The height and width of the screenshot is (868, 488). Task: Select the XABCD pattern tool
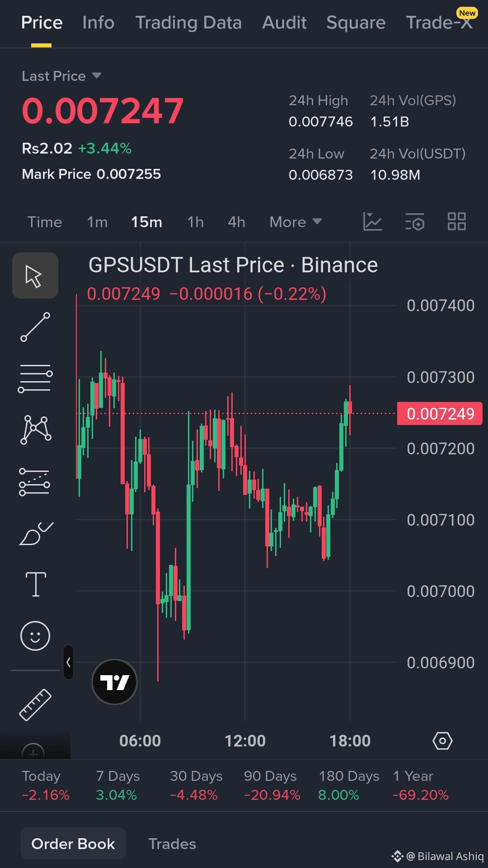[x=36, y=430]
